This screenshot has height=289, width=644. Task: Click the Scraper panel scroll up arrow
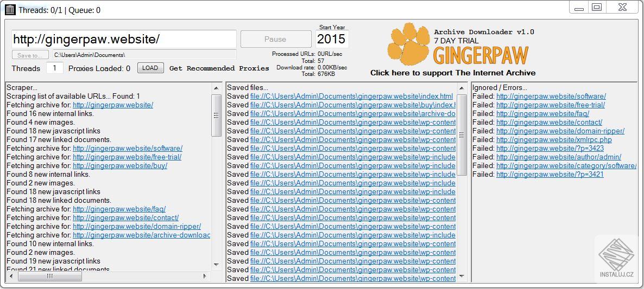tap(217, 88)
